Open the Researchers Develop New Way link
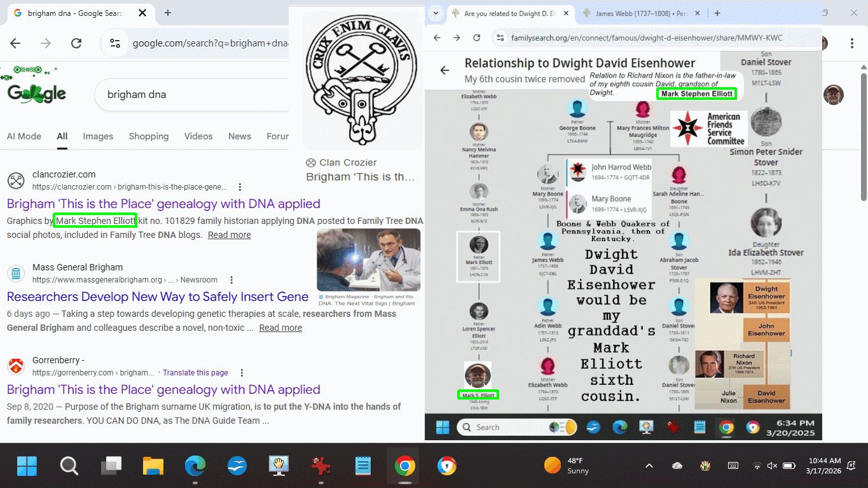Screen dimensions: 868x488 (158, 296)
